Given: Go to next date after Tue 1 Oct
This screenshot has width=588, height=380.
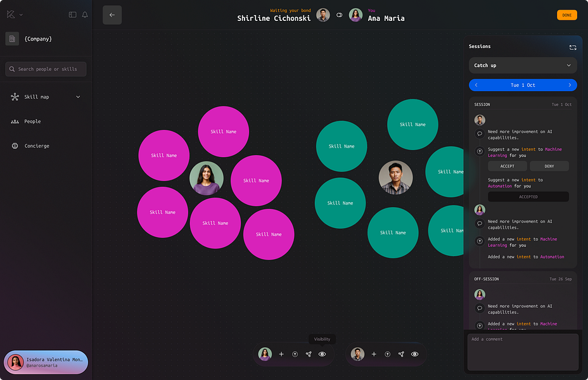Looking at the screenshot, I should click(x=570, y=85).
